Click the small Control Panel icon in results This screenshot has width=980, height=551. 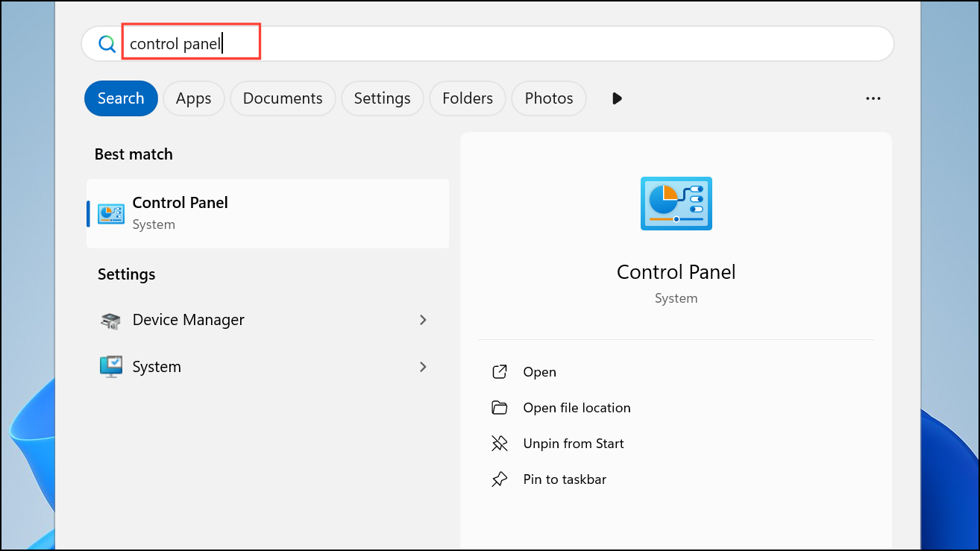click(x=111, y=213)
